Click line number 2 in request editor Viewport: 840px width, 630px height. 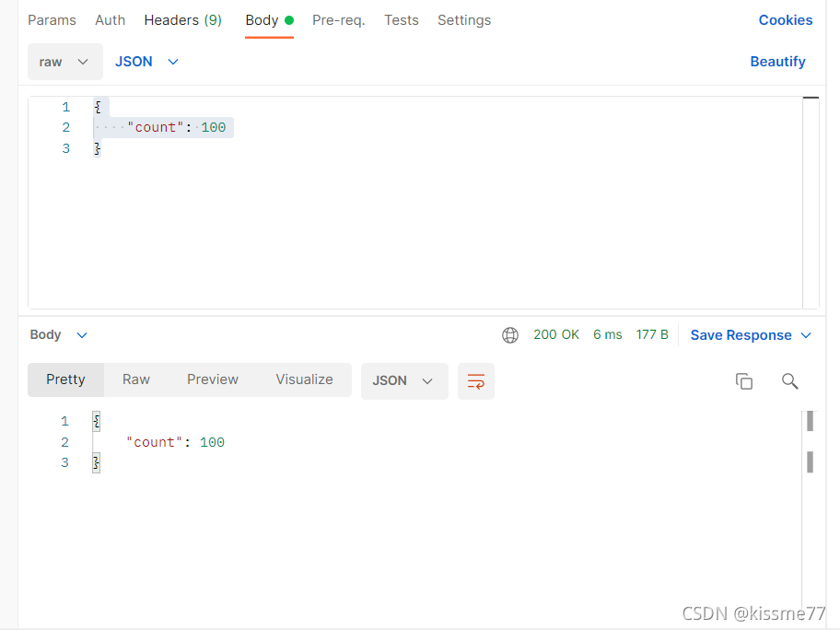pos(66,127)
